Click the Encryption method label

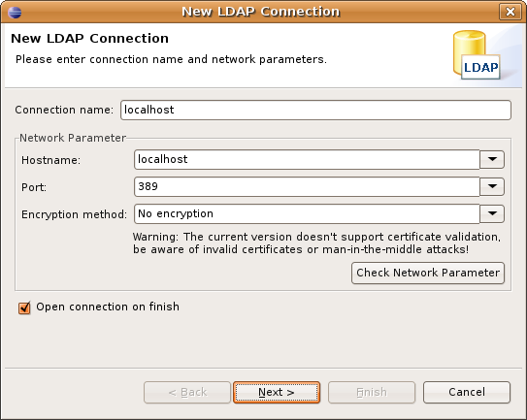[74, 214]
